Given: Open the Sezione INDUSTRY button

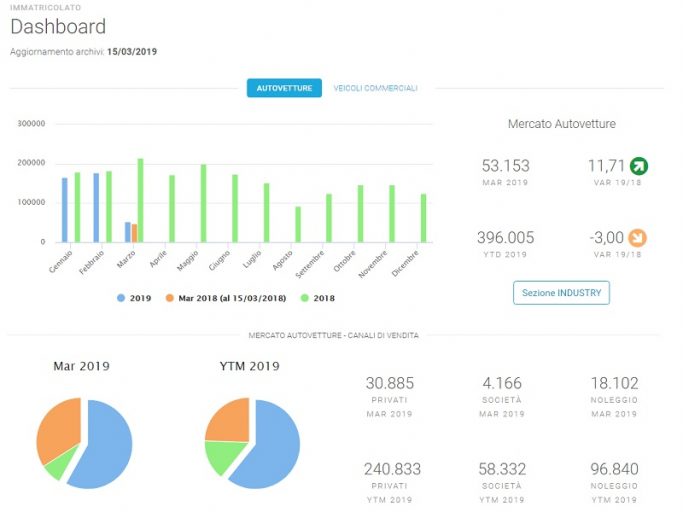Looking at the screenshot, I should click(561, 293).
